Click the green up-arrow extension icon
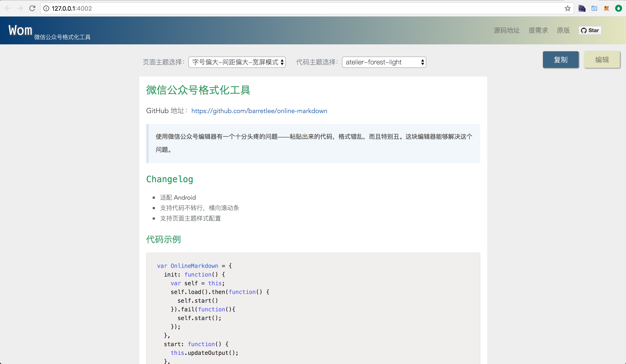Image resolution: width=626 pixels, height=364 pixels. point(619,8)
